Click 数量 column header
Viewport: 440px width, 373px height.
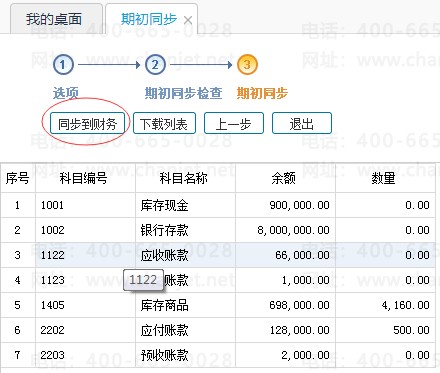385,178
